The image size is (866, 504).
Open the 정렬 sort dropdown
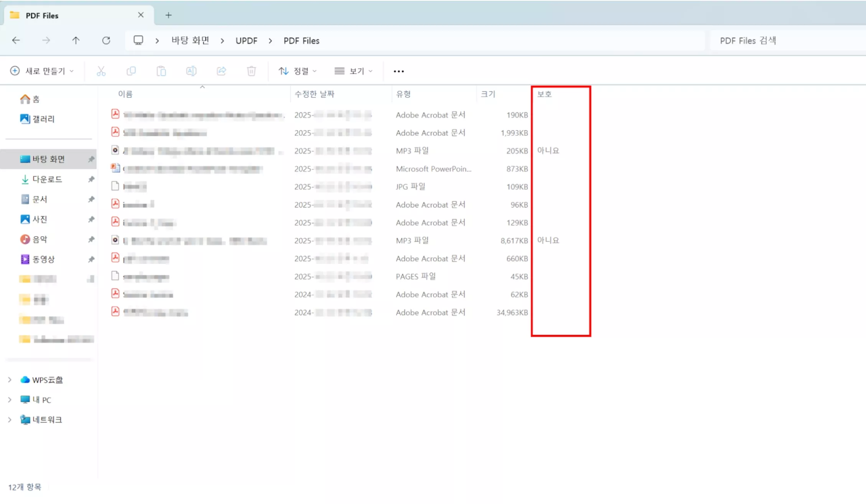coord(297,71)
